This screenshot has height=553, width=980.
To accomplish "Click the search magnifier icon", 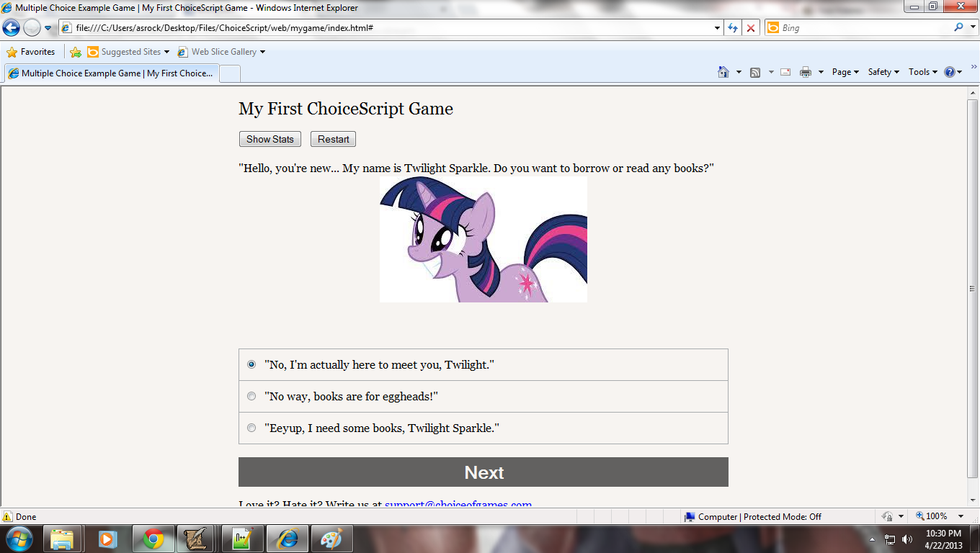I will (x=958, y=27).
